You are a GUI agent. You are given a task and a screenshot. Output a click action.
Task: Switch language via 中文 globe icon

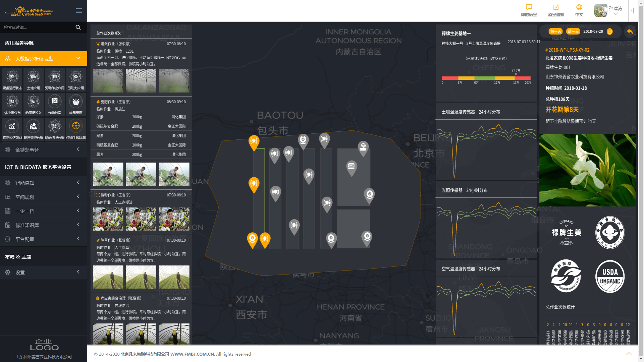tap(579, 7)
